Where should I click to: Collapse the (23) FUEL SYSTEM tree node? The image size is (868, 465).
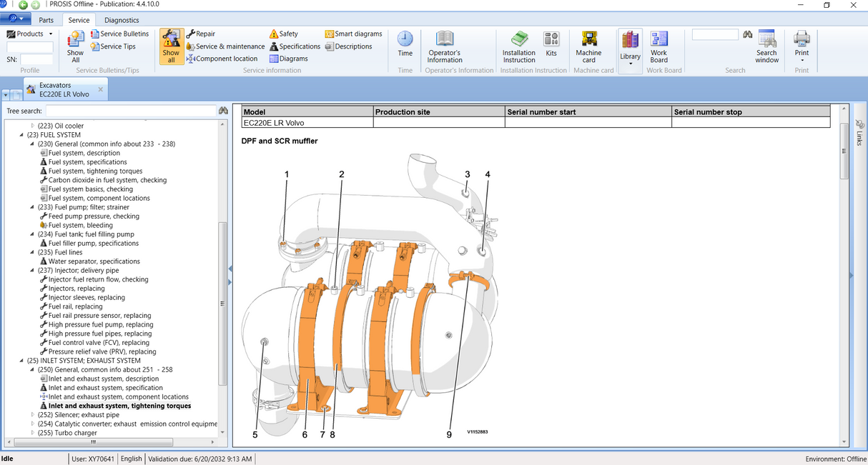(22, 134)
